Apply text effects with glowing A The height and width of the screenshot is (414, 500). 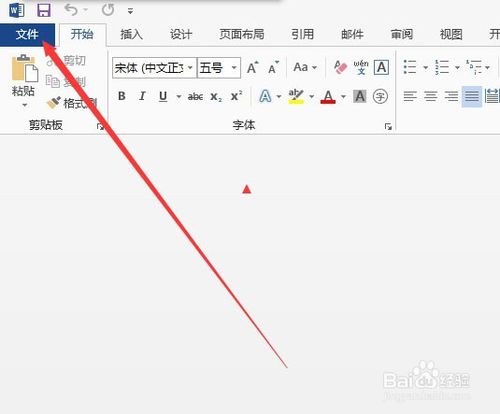click(x=265, y=97)
